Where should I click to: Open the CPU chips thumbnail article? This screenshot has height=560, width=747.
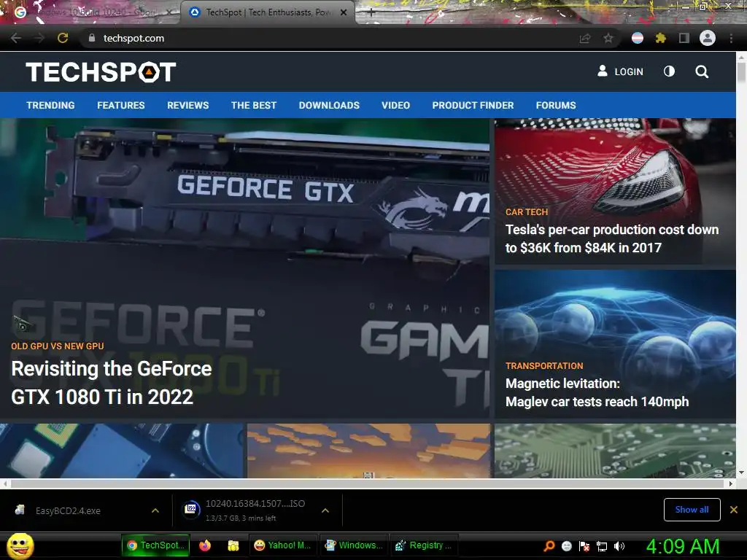point(122,451)
